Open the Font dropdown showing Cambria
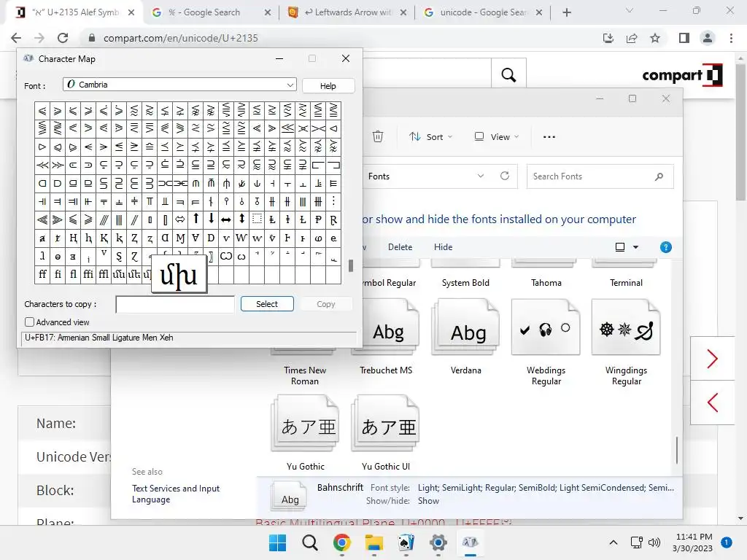Image resolution: width=747 pixels, height=560 pixels. pos(179,85)
